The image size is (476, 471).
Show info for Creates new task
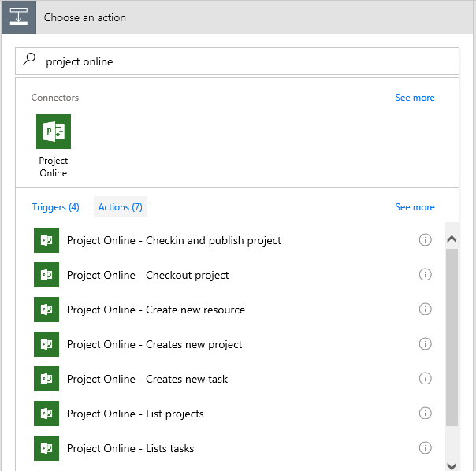(425, 378)
